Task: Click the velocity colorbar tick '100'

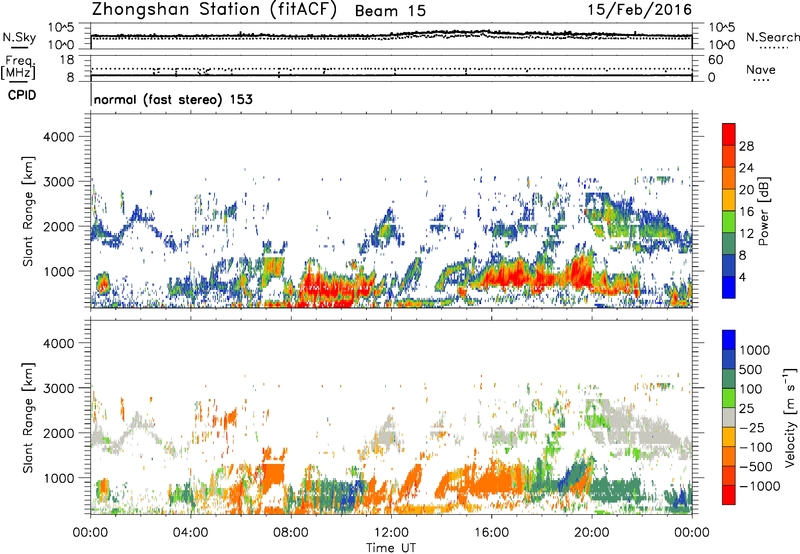Action: pyautogui.click(x=751, y=389)
